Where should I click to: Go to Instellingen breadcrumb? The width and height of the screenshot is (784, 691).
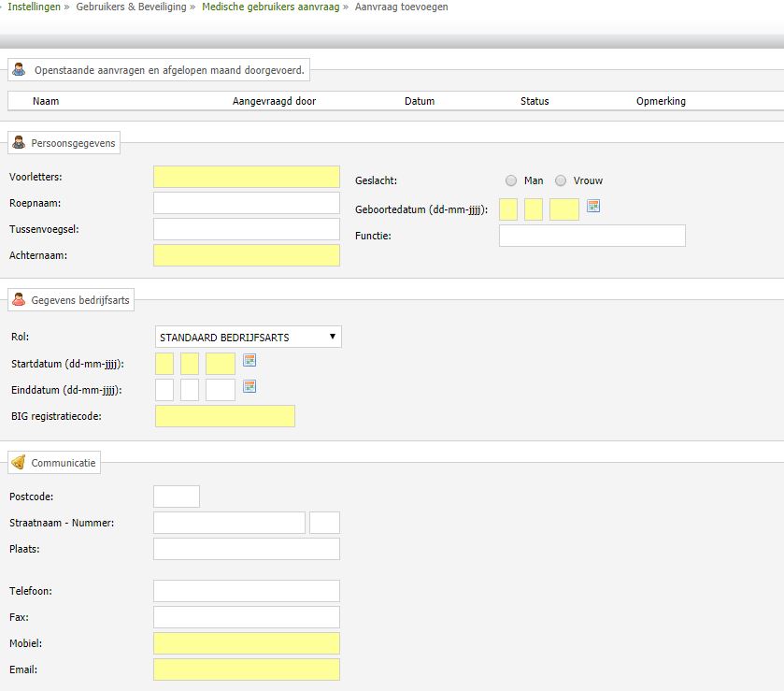[x=34, y=7]
